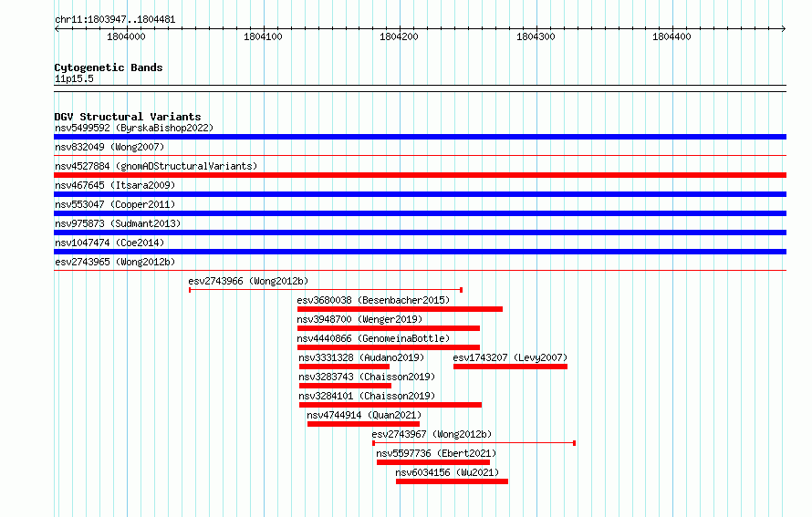This screenshot has height=517, width=812.
Task: Click the red esv3680038 Besenbacher2015 bar
Action: tap(400, 309)
